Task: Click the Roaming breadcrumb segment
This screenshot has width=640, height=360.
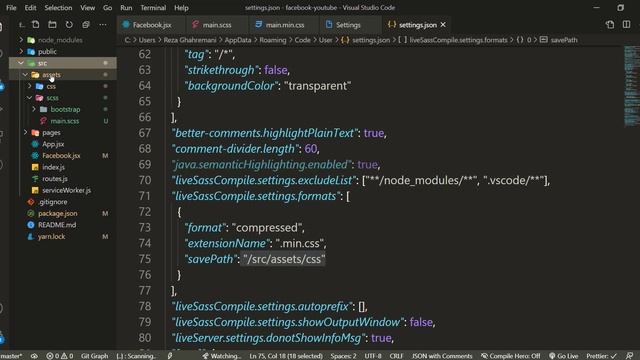Action: click(273, 40)
